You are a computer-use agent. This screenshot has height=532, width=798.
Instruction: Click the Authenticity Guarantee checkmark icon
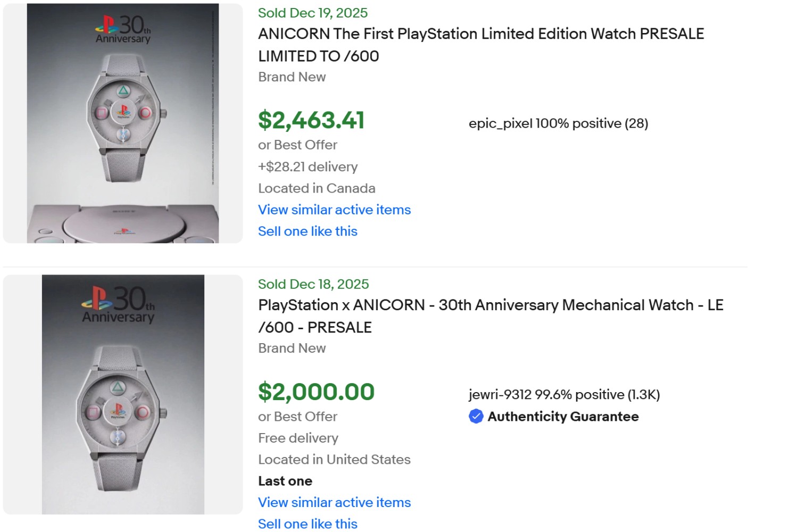(x=476, y=417)
